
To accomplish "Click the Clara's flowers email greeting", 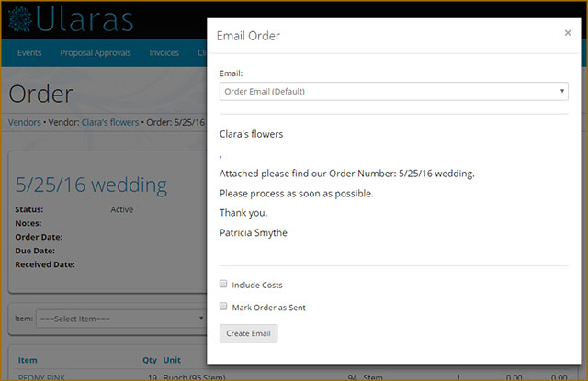I will (x=251, y=134).
